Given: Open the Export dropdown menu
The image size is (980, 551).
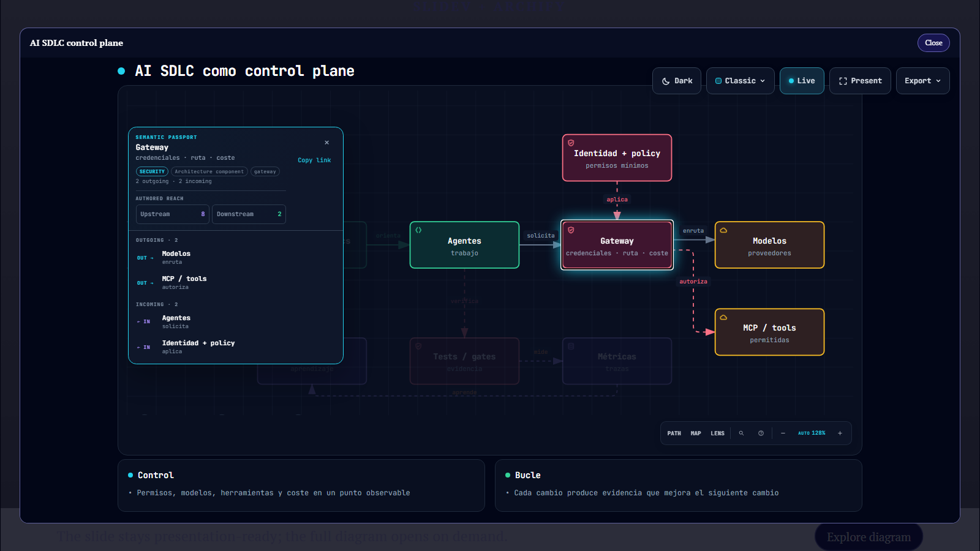Looking at the screenshot, I should click(922, 81).
